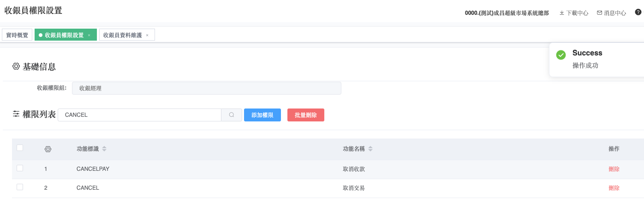The width and height of the screenshot is (644, 217).
Task: Open 消息中心 message center
Action: 611,13
